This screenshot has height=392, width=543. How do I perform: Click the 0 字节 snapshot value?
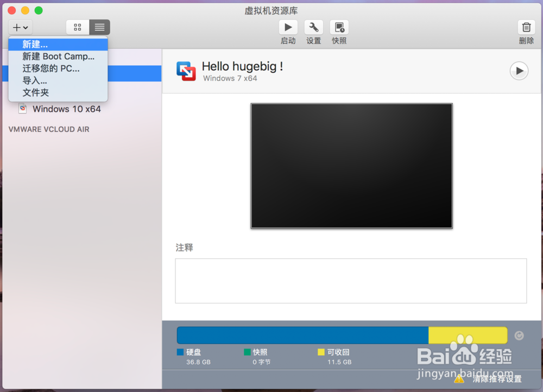[x=262, y=362]
